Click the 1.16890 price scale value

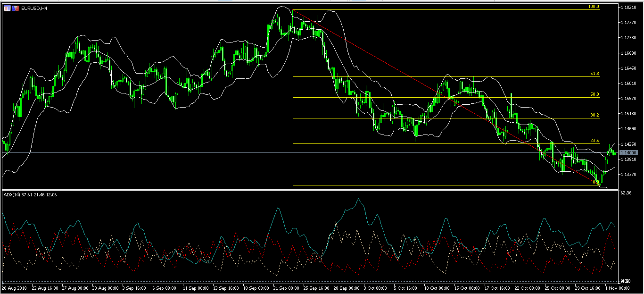[x=629, y=53]
